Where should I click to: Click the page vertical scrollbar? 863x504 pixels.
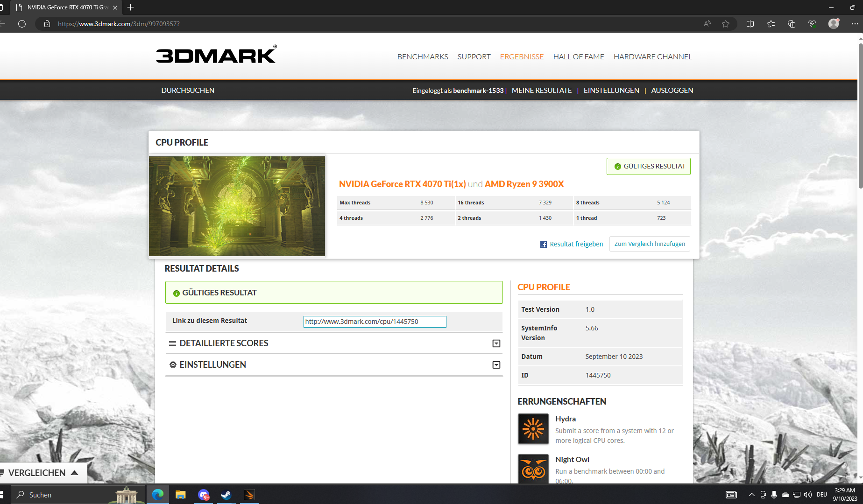click(860, 117)
